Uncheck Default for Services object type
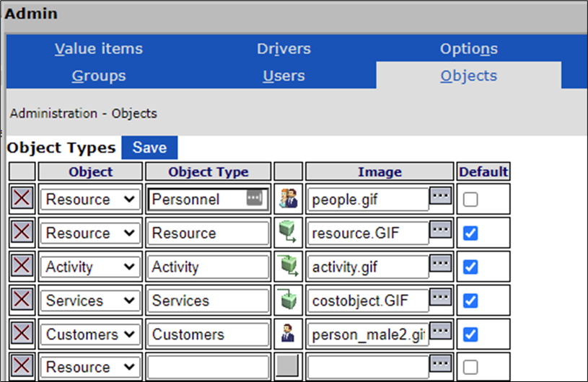 [x=470, y=301]
